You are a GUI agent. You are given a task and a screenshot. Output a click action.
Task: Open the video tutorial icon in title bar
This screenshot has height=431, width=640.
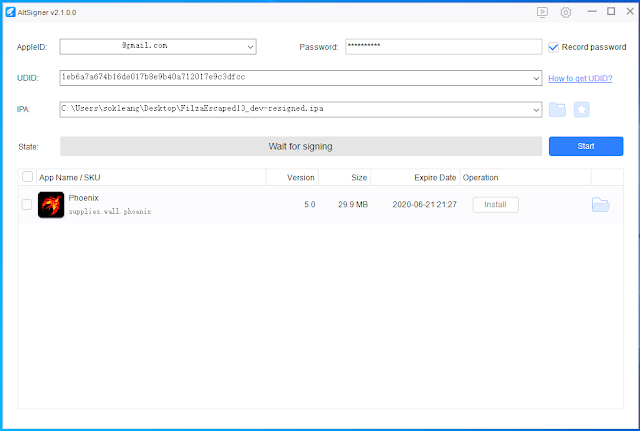point(542,12)
